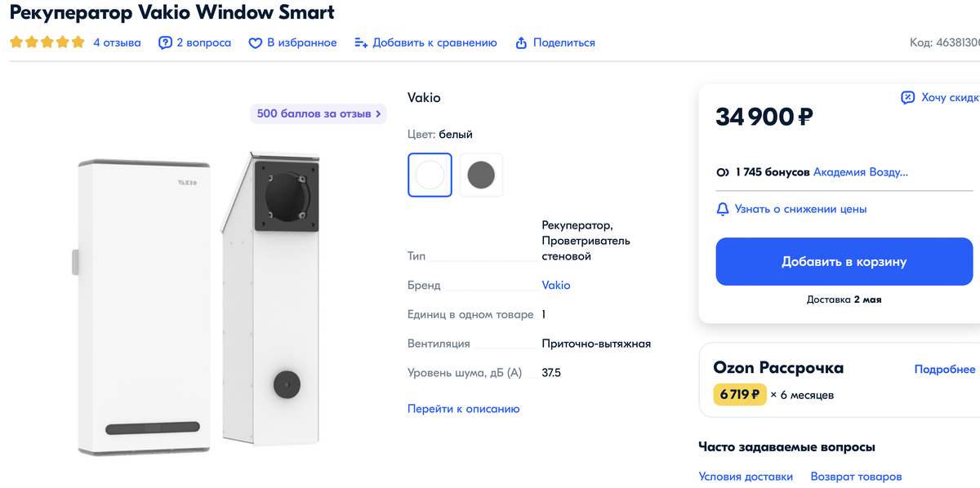Click the bonus points icon near '1 745 бонусов'

(723, 172)
